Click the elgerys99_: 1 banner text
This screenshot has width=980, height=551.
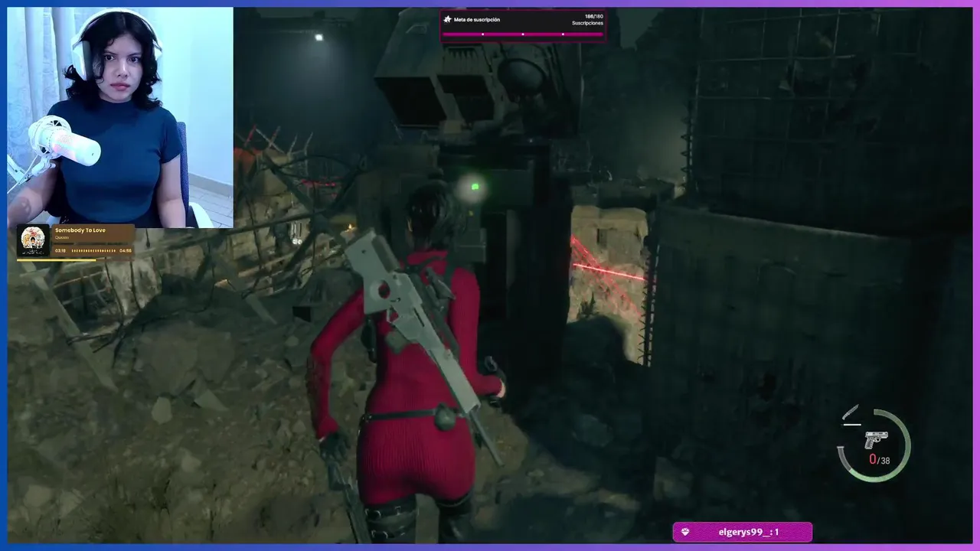[749, 532]
